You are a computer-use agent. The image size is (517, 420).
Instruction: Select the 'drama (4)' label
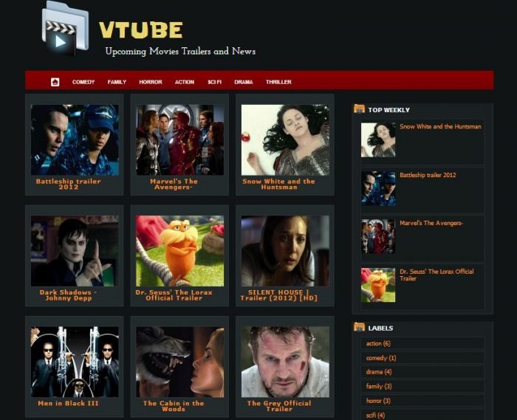tap(379, 372)
